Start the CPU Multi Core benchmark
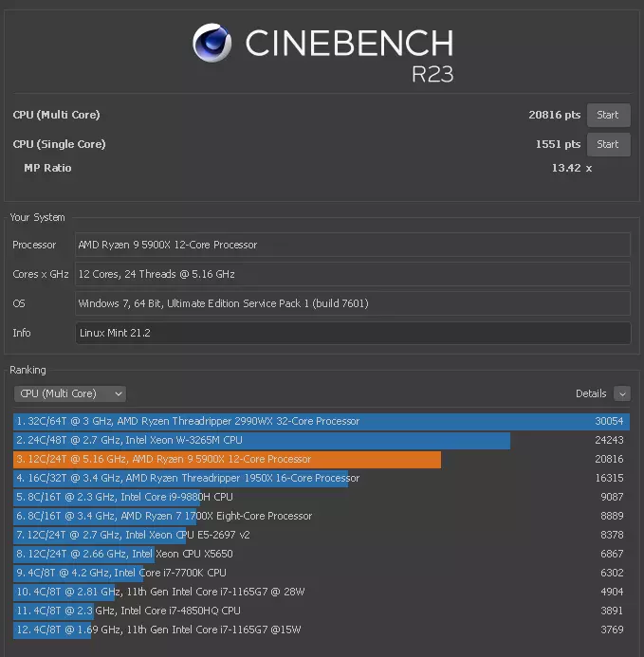This screenshot has width=644, height=657. 608,115
